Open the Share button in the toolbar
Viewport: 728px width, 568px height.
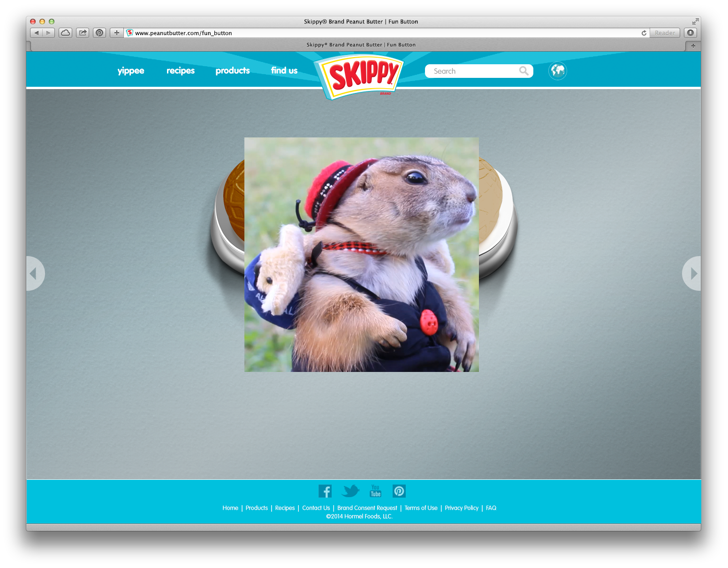click(83, 33)
